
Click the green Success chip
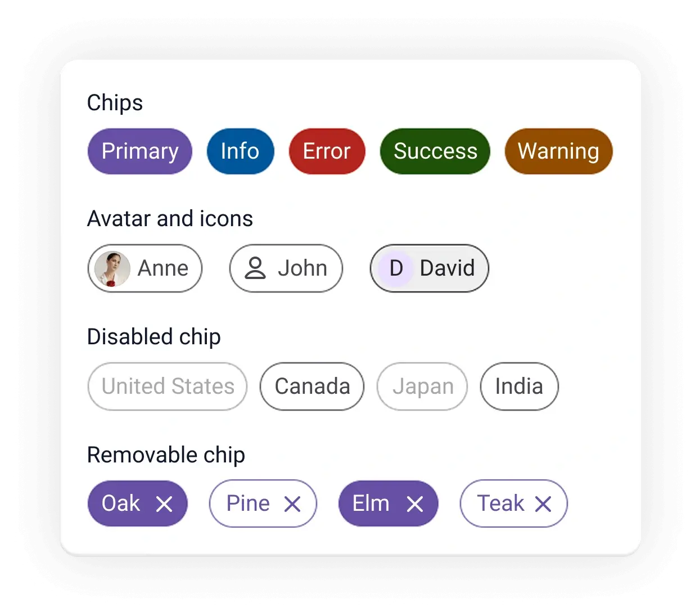click(x=435, y=151)
